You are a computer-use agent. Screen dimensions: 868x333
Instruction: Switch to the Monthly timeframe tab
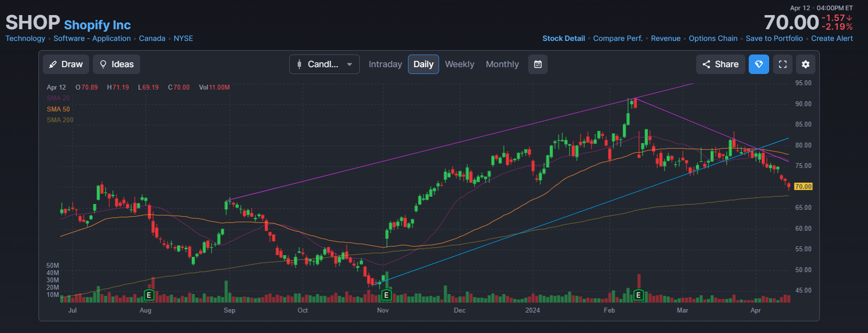click(502, 64)
